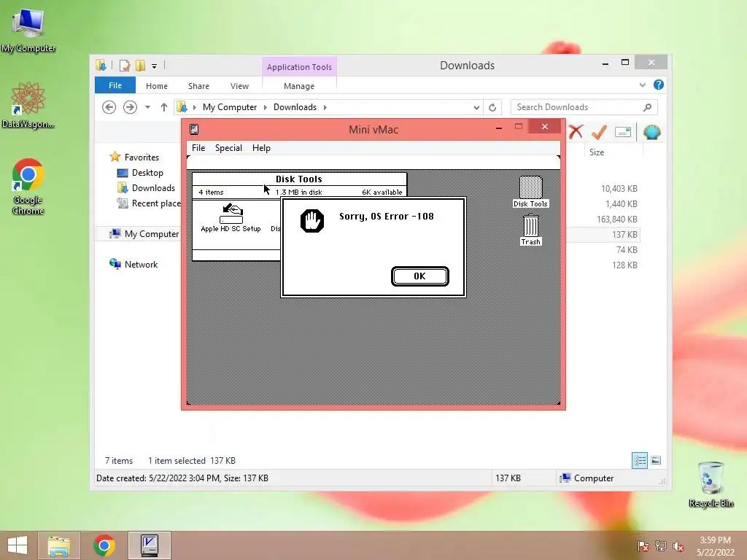The height and width of the screenshot is (560, 747).
Task: Select My Computer in the navigation pane
Action: point(152,234)
